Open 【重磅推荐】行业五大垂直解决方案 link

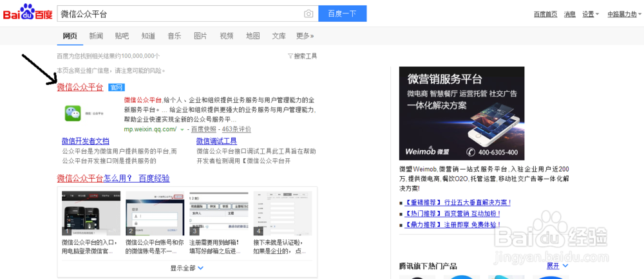(x=457, y=203)
